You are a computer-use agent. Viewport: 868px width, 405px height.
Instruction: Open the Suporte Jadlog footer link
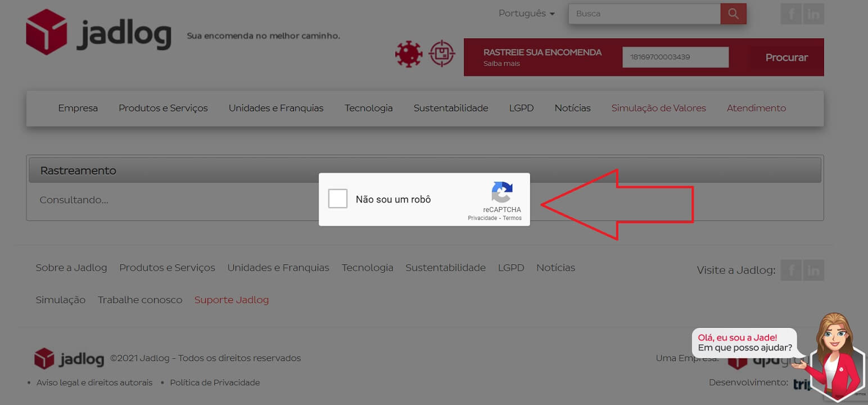tap(232, 300)
